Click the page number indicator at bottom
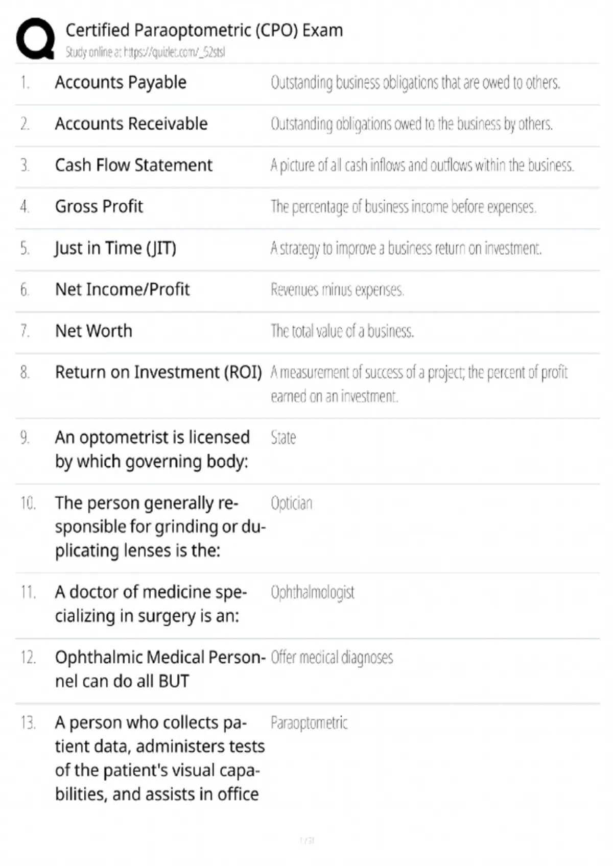 [x=307, y=840]
